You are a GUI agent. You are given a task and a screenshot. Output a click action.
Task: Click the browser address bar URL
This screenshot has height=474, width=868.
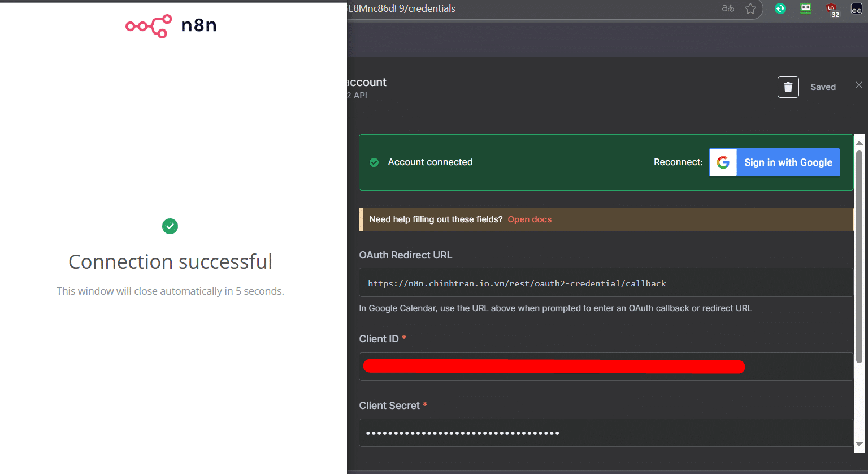[x=401, y=8]
